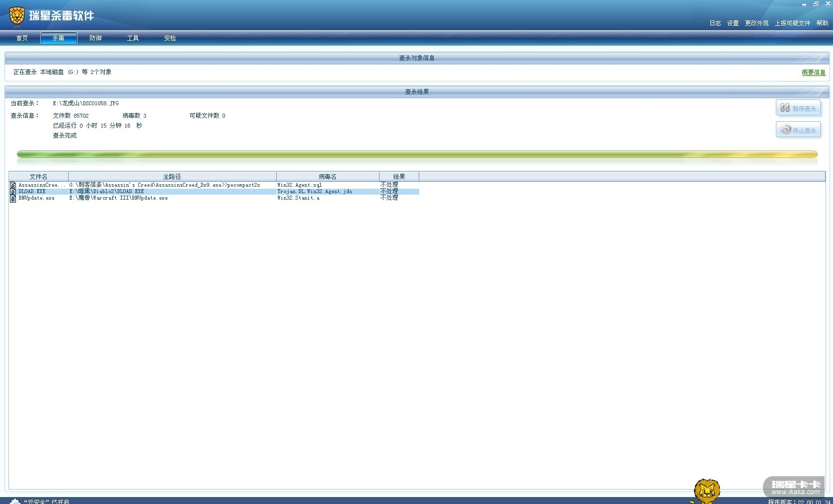
Task: Select the DLOAD.EXE file name
Action: [32, 192]
